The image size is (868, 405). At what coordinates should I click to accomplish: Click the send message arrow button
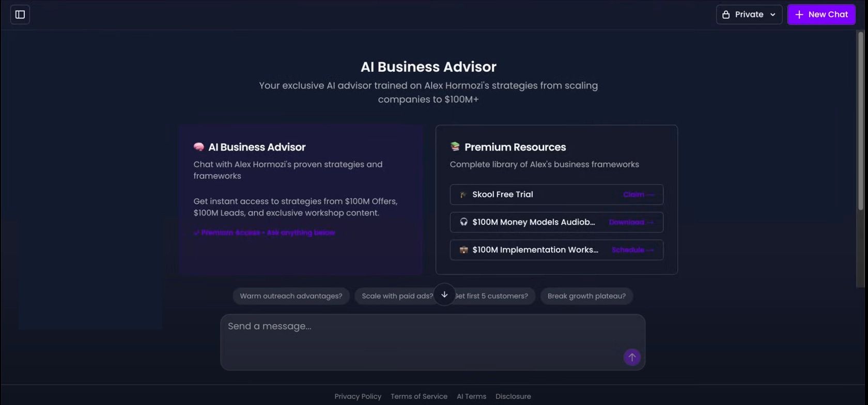click(631, 357)
